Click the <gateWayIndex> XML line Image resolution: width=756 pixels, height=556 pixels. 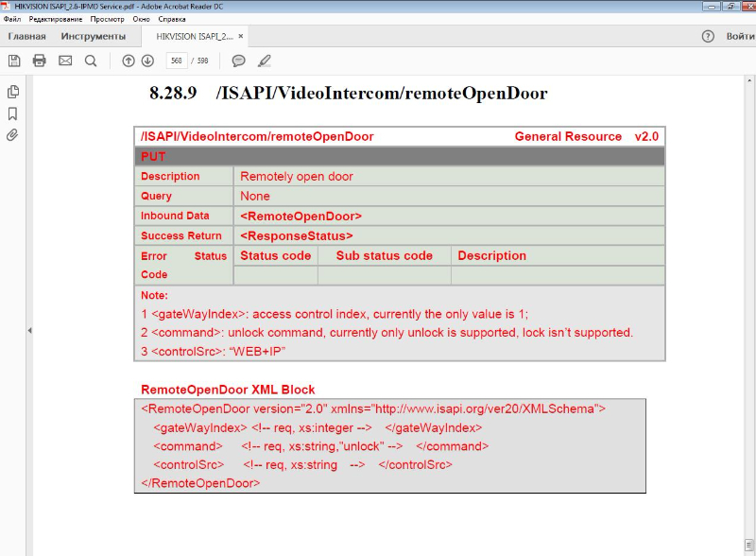(x=318, y=427)
